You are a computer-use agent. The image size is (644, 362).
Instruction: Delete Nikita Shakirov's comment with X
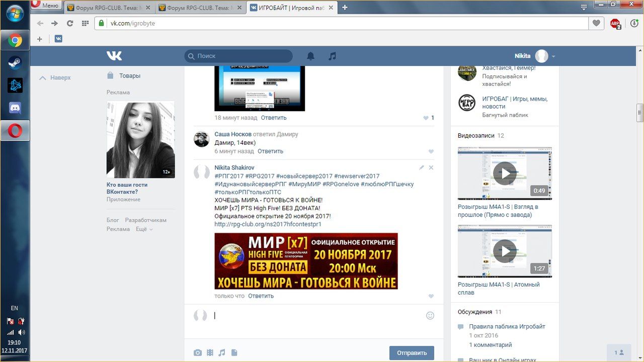pyautogui.click(x=431, y=167)
